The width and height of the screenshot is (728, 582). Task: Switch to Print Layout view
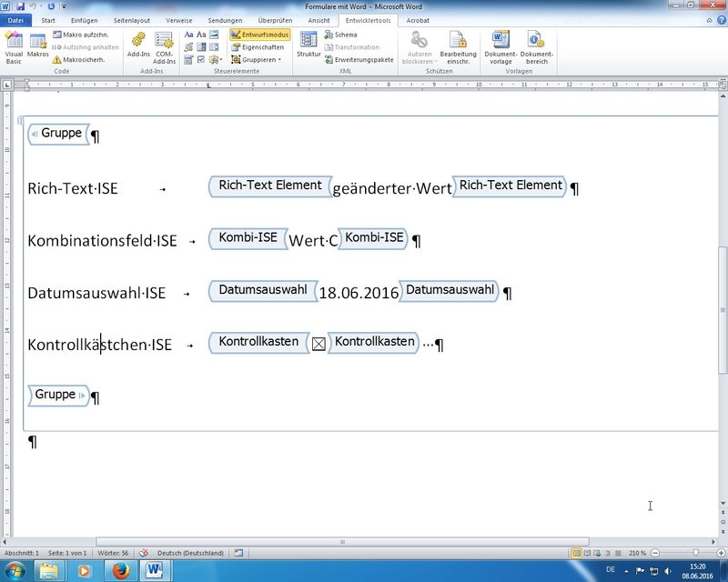(576, 553)
